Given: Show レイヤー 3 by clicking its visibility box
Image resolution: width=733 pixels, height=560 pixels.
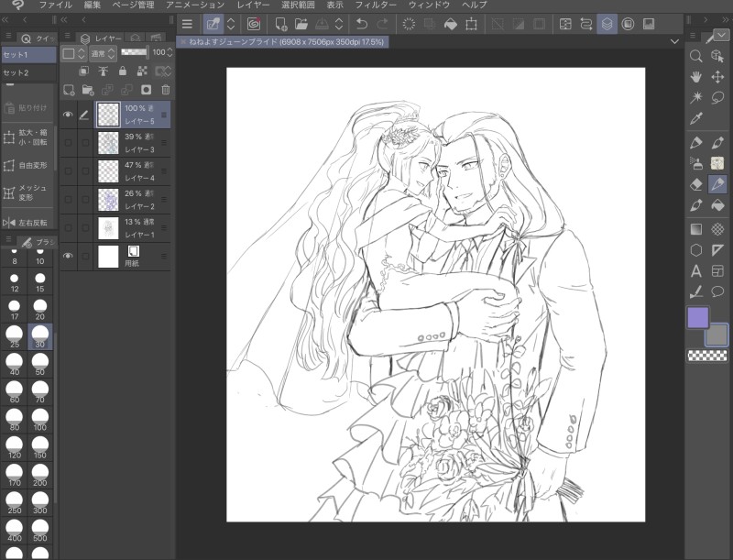Looking at the screenshot, I should [68, 143].
